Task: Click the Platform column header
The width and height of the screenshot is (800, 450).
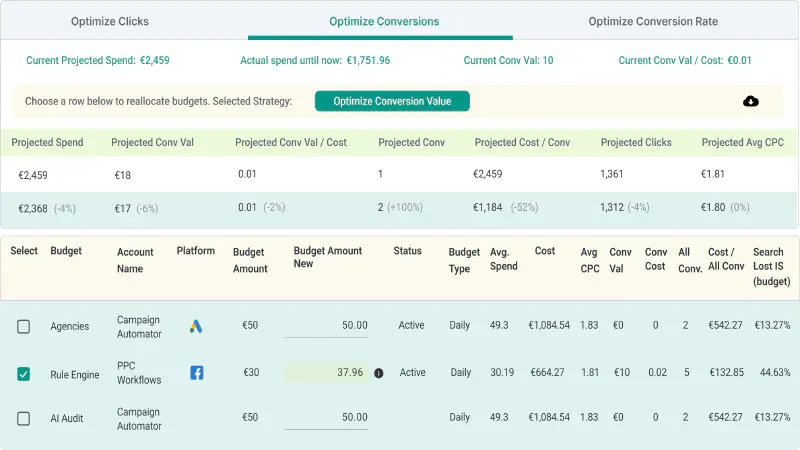Action: tap(195, 251)
